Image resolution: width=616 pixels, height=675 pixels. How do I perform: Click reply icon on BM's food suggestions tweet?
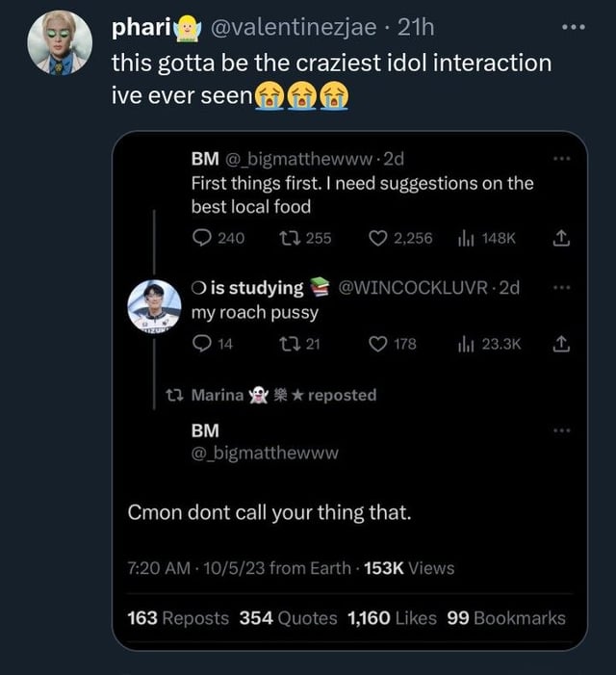click(201, 238)
